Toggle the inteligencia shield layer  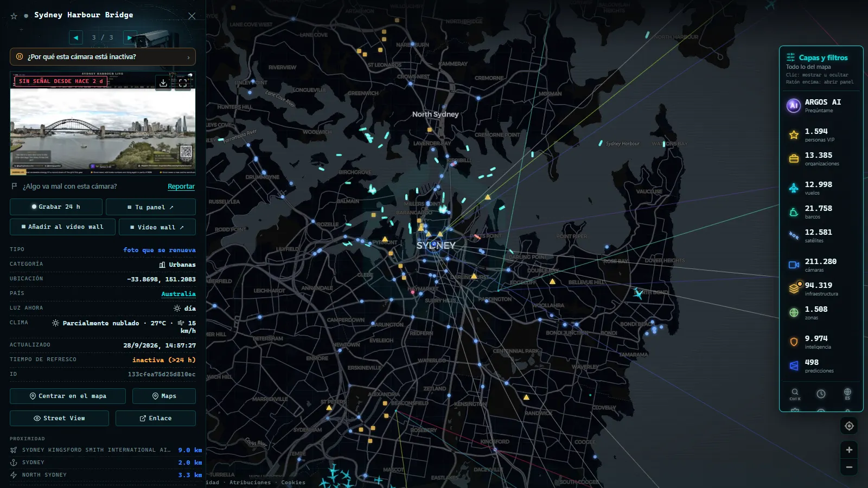[794, 342]
